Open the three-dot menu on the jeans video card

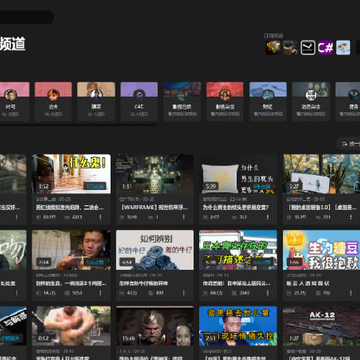[x=183, y=293]
